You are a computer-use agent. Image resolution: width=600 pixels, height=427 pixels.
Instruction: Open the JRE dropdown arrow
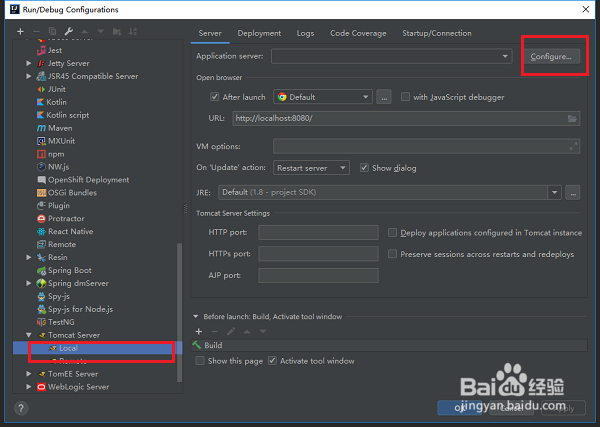(554, 192)
